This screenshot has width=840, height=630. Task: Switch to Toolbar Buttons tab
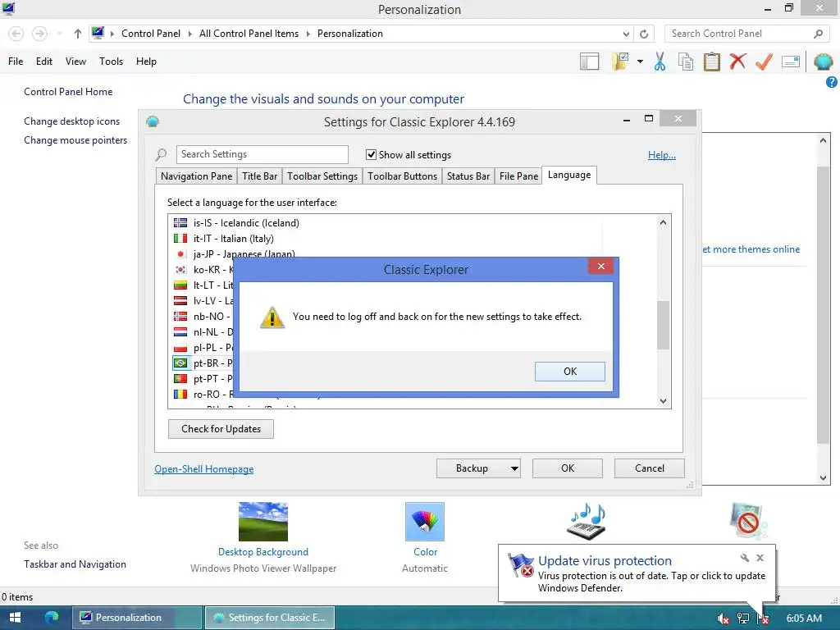tap(402, 176)
